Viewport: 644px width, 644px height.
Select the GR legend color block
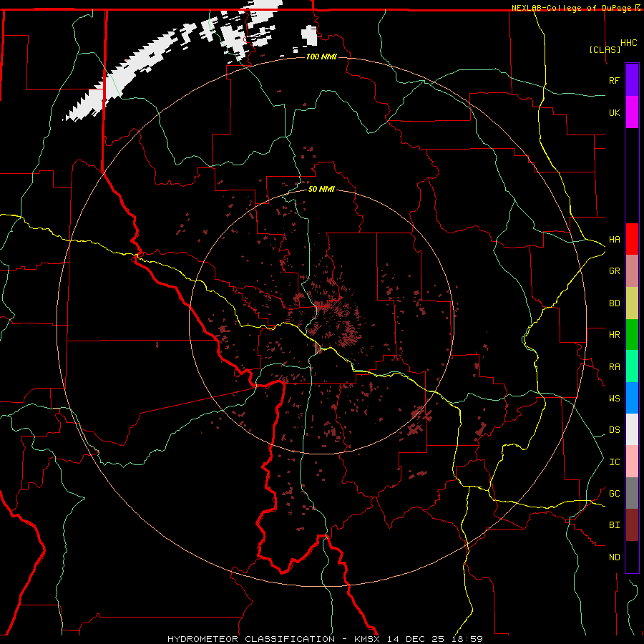click(x=632, y=270)
